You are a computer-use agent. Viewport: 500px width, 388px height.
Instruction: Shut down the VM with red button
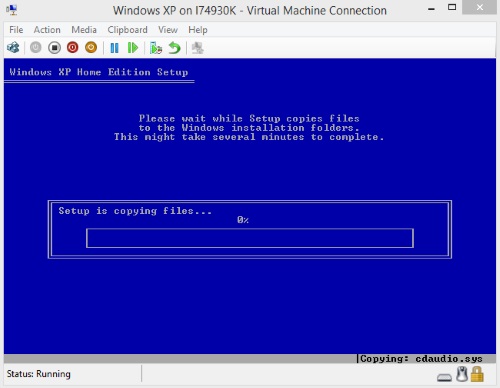(73, 48)
